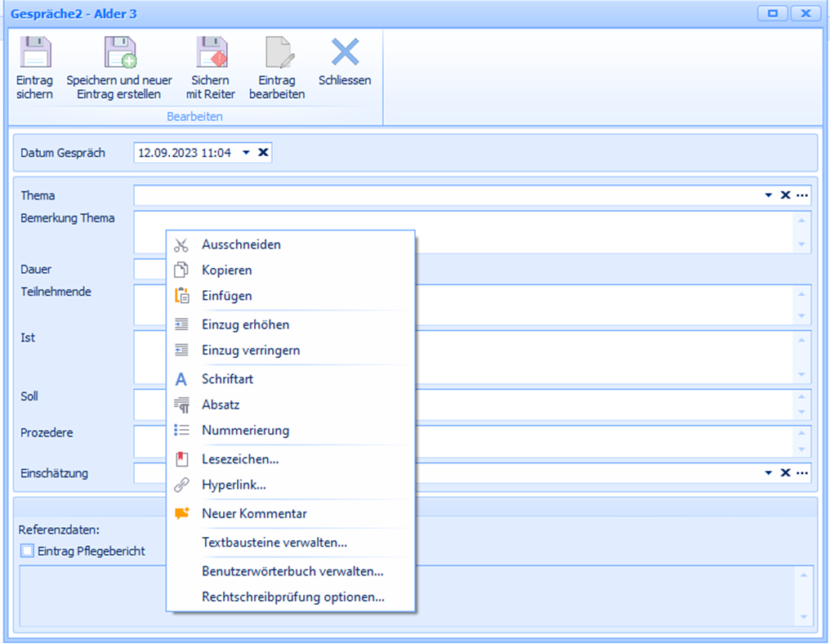Viewport: 830px width, 644px height.
Task: Click Speichern und neuer Eintrag erstellen icon
Action: pos(119,53)
